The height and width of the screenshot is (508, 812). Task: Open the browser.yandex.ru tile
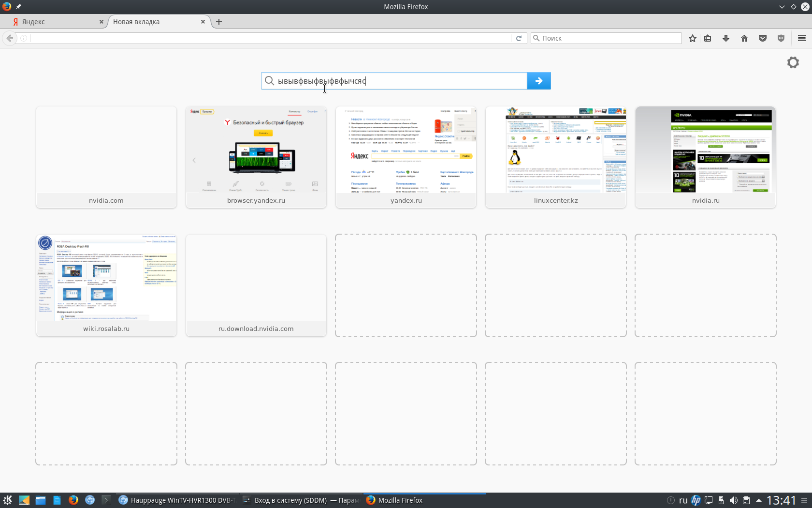point(256,157)
